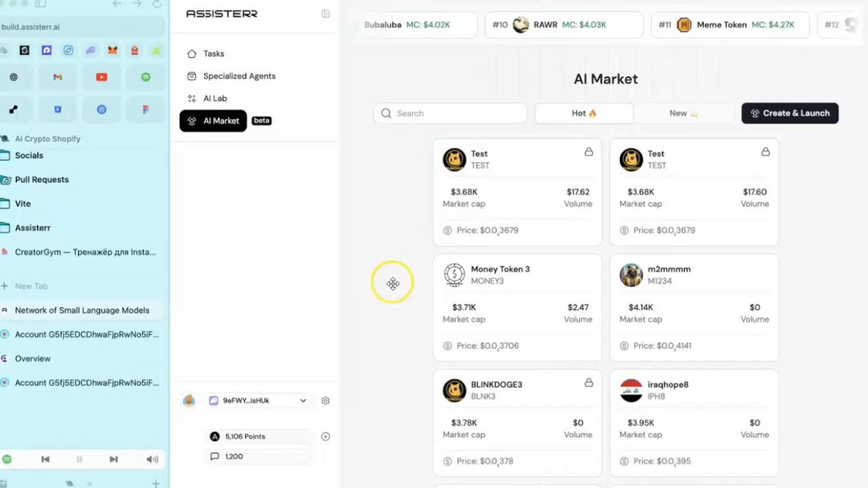Mute the sidebar media player volume
This screenshot has width=868, height=488.
152,459
